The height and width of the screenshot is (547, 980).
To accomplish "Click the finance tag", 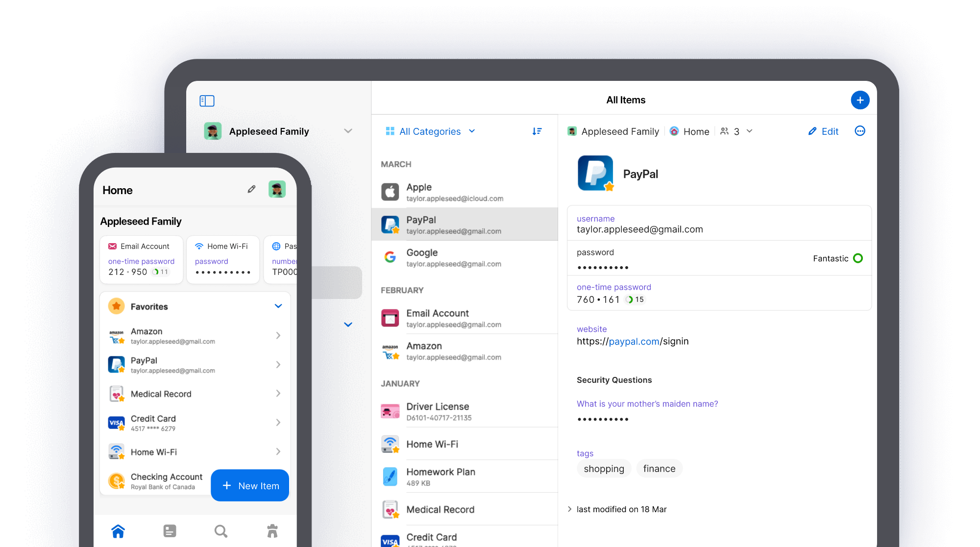I will click(659, 469).
